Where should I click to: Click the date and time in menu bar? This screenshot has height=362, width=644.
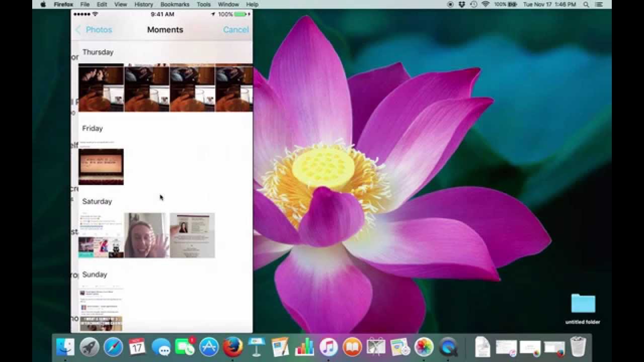coord(549,5)
